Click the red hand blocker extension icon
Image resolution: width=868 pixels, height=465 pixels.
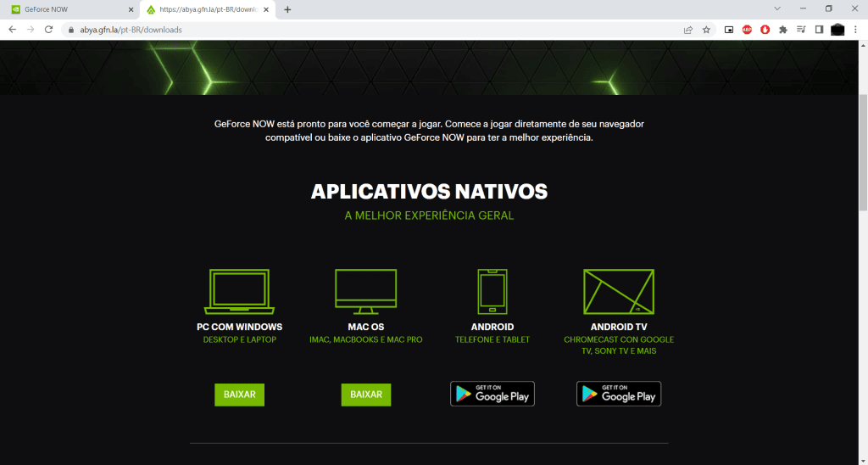(x=765, y=30)
